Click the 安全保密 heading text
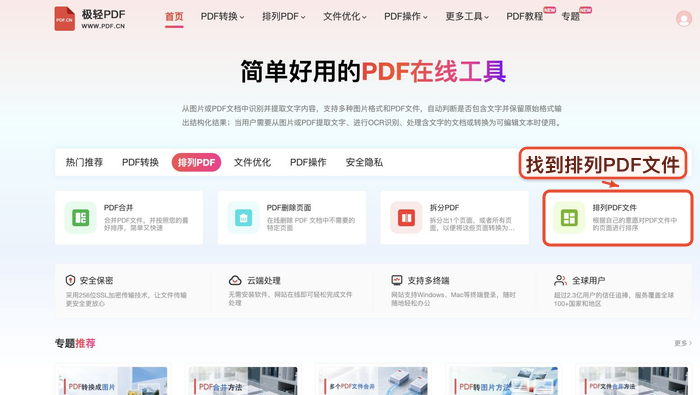The height and width of the screenshot is (395, 700). [96, 281]
